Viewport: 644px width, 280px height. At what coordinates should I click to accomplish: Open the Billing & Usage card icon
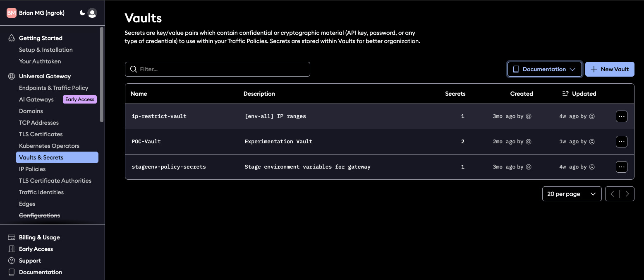11,237
